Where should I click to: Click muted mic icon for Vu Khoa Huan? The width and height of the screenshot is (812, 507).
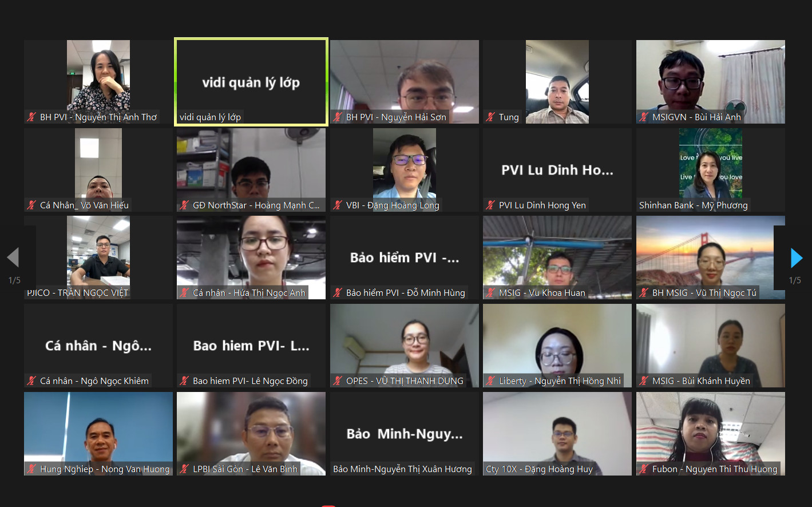[x=490, y=292]
